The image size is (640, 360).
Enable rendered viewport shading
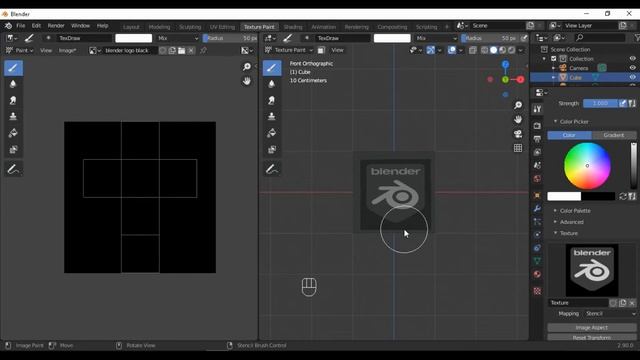[511, 50]
